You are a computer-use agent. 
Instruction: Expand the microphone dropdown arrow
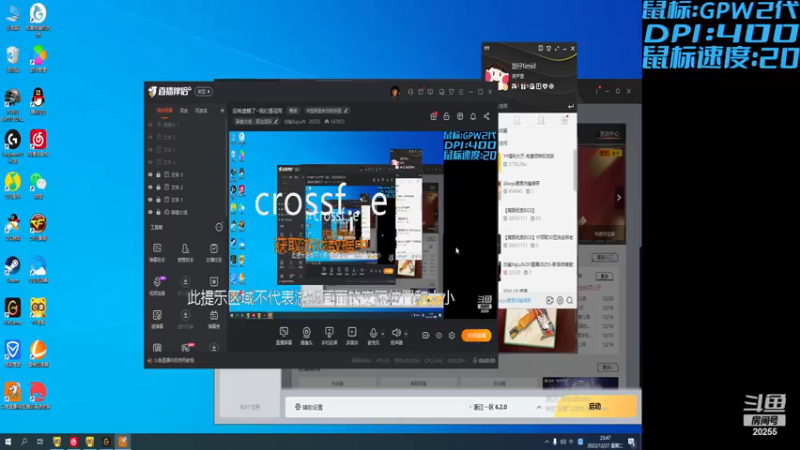pos(383,334)
